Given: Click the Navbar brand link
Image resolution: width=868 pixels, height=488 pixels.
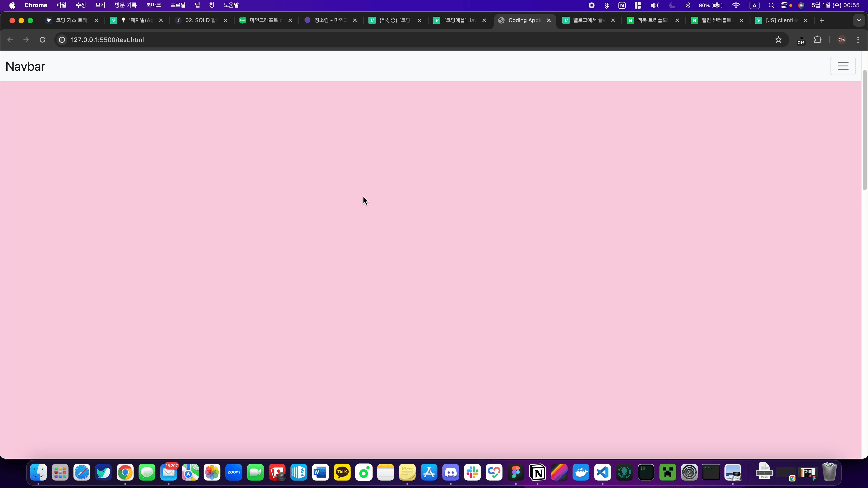Looking at the screenshot, I should [25, 66].
